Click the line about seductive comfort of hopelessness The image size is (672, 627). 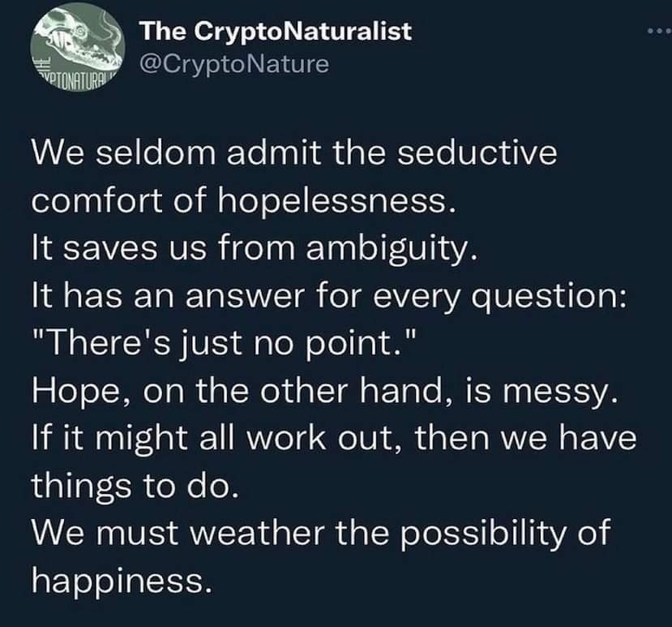pos(293,151)
